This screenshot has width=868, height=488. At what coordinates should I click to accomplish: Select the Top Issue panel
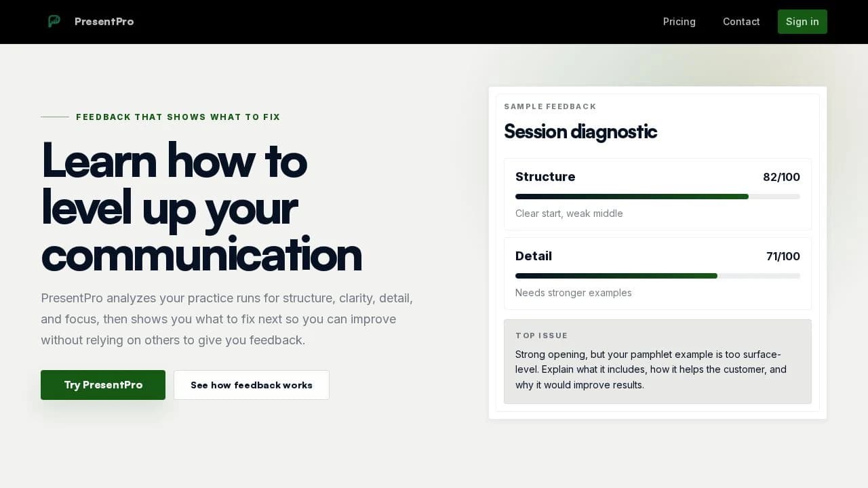coord(658,361)
